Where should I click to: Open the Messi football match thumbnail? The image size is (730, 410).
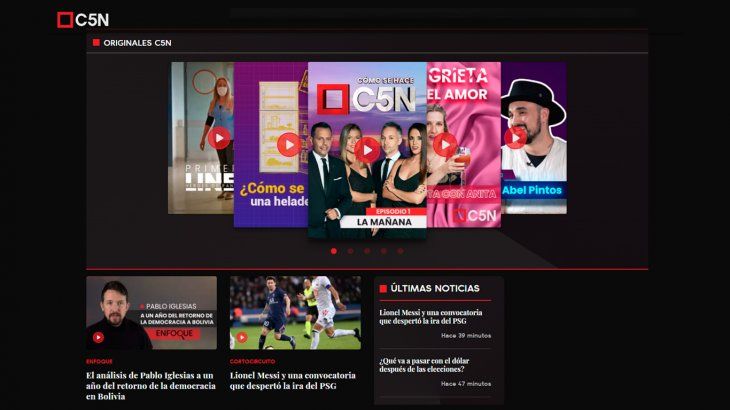[295, 313]
